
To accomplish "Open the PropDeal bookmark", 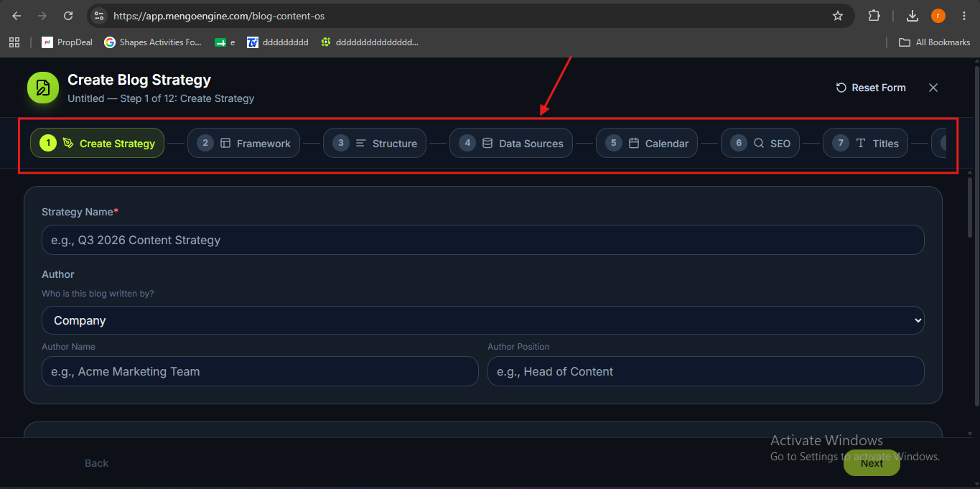I will pos(67,42).
